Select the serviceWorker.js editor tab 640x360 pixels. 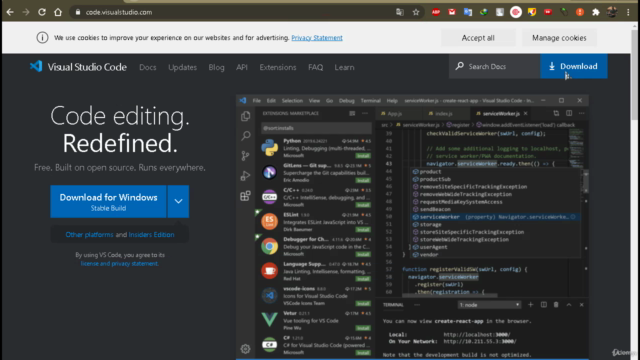click(x=502, y=113)
